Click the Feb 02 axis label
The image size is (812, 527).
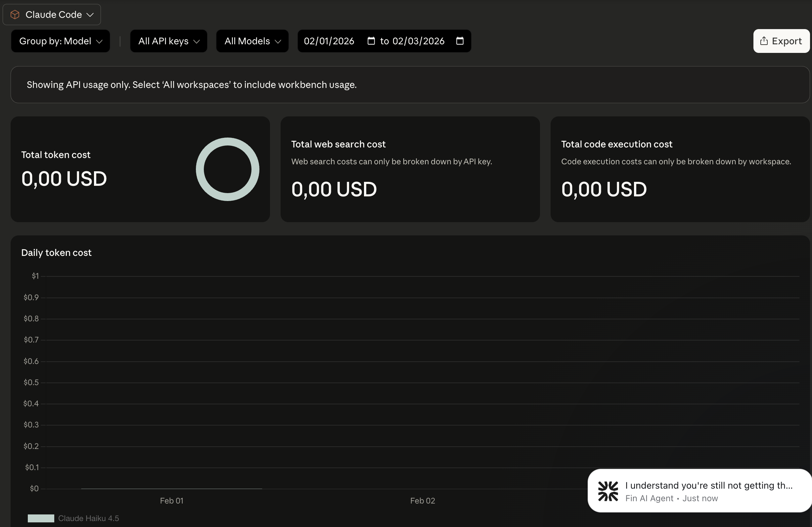pyautogui.click(x=422, y=501)
